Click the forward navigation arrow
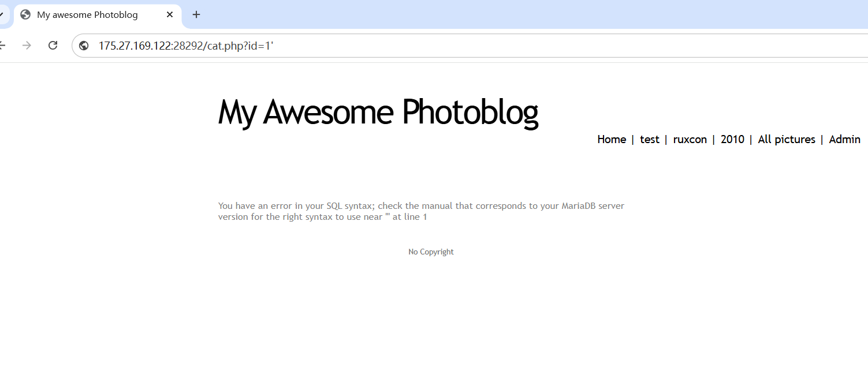 pyautogui.click(x=27, y=46)
